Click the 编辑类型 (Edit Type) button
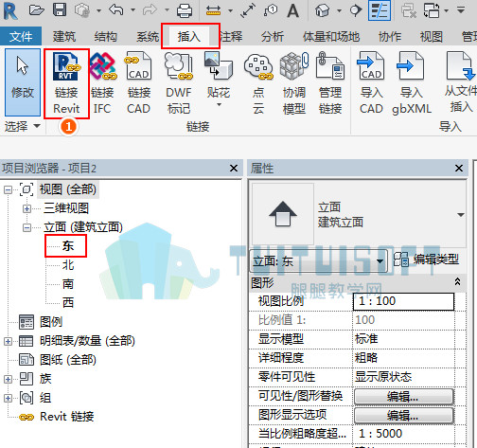 [426, 260]
